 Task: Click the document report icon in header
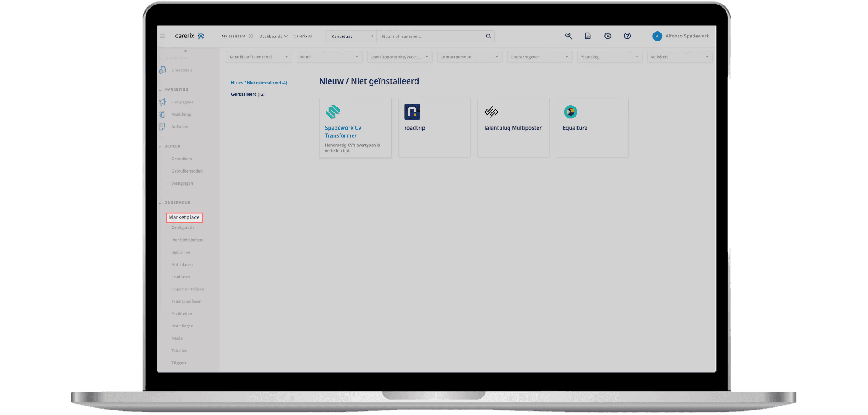coord(588,36)
